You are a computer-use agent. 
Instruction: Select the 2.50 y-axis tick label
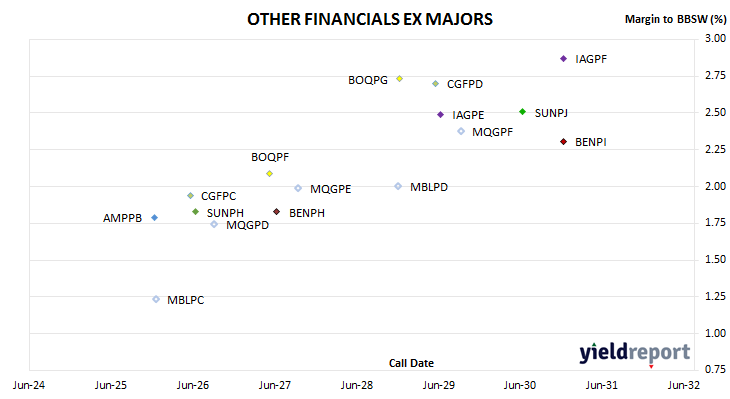pos(715,112)
